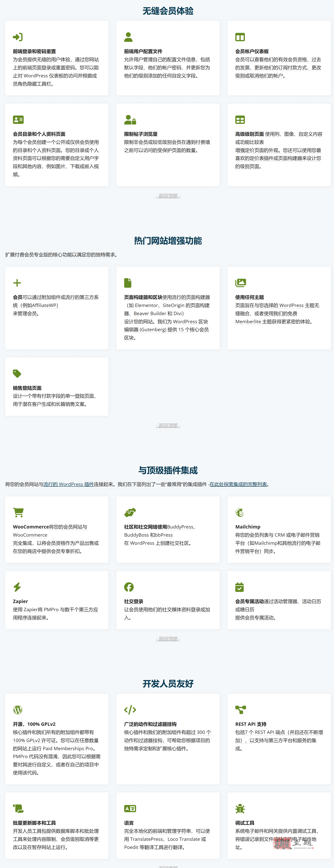Click 返回顶部 link below 与顶级插件集成 cards

click(x=168, y=639)
